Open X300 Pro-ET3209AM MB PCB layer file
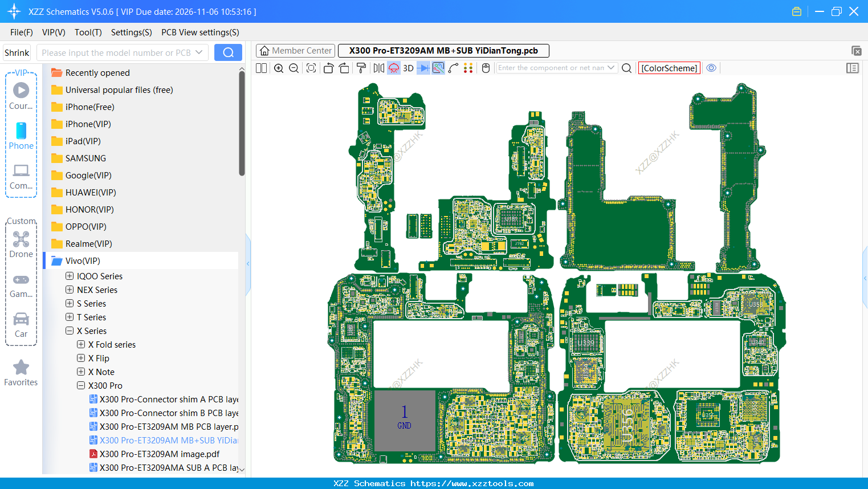This screenshot has width=868, height=489. click(164, 427)
